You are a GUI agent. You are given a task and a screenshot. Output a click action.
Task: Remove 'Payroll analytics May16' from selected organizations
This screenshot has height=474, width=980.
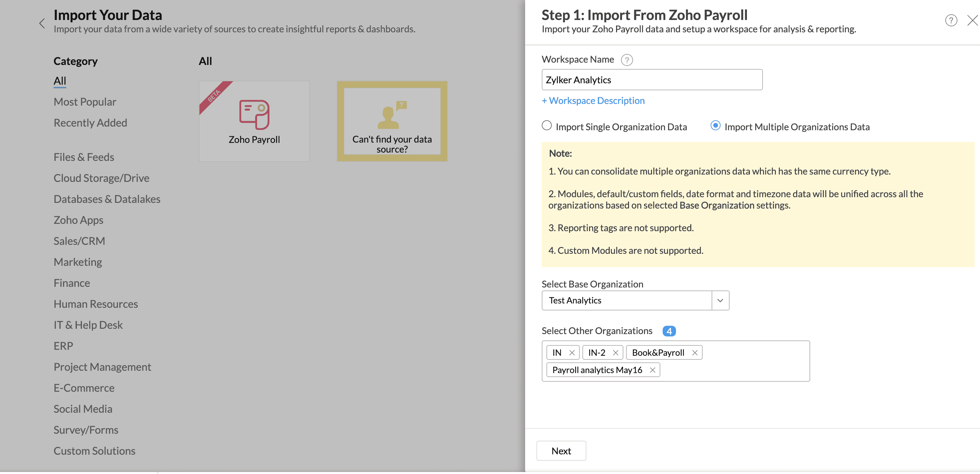pyautogui.click(x=653, y=369)
